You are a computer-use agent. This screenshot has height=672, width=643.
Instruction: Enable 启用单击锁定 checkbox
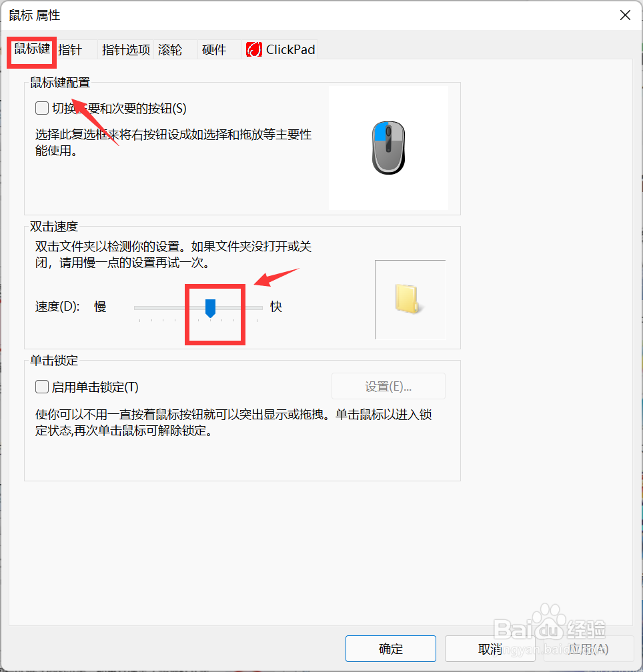[42, 387]
